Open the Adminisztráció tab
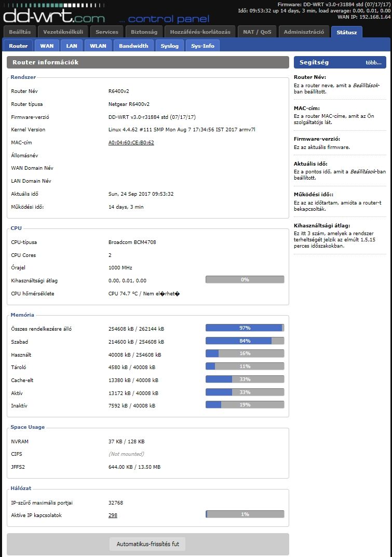The height and width of the screenshot is (557, 392). (304, 32)
